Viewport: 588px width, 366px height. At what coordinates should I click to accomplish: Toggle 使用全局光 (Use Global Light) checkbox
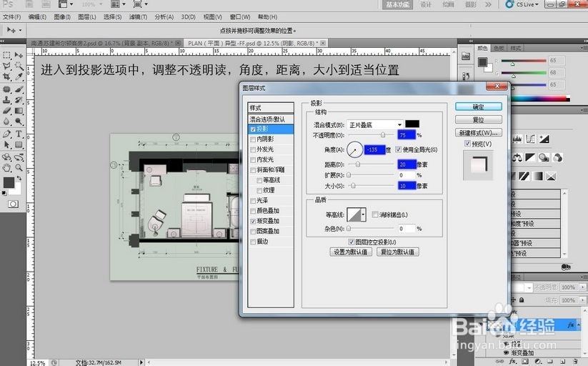click(399, 149)
